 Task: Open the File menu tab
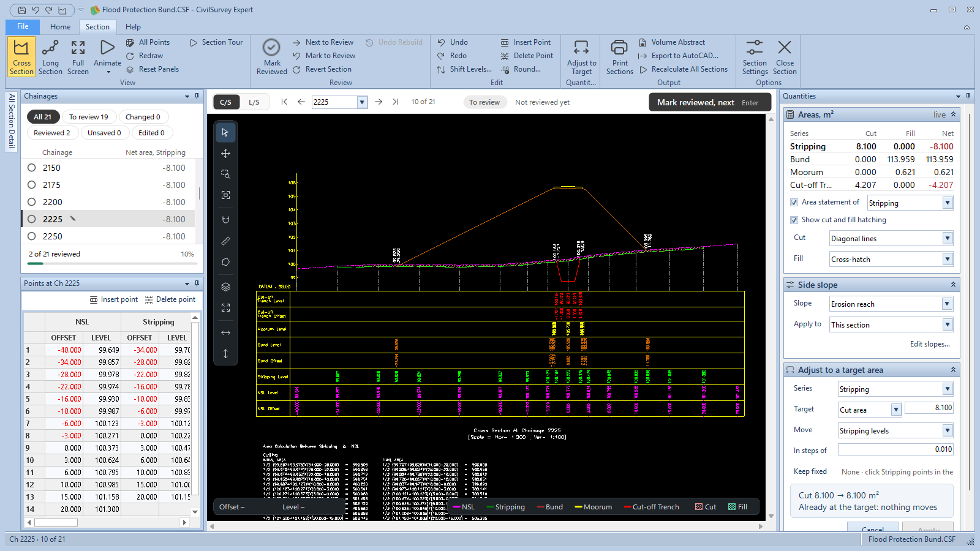(23, 26)
